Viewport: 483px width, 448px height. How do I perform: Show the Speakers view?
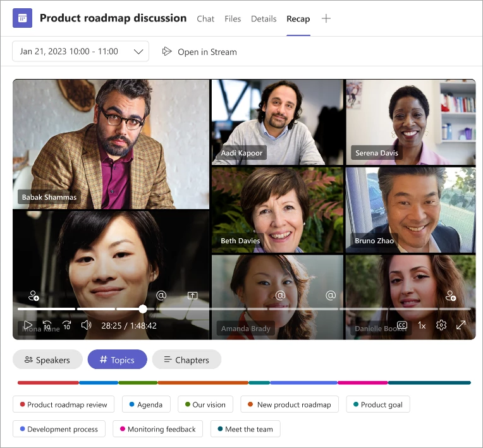pyautogui.click(x=47, y=360)
